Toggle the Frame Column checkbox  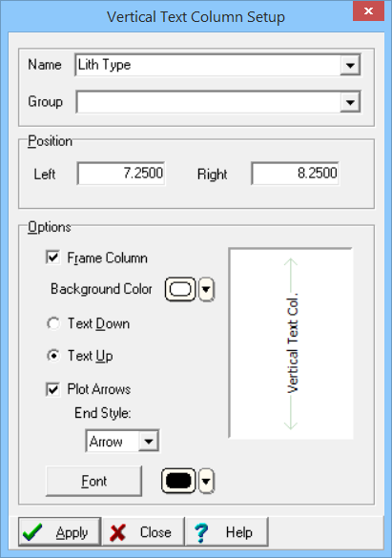pyautogui.click(x=52, y=258)
